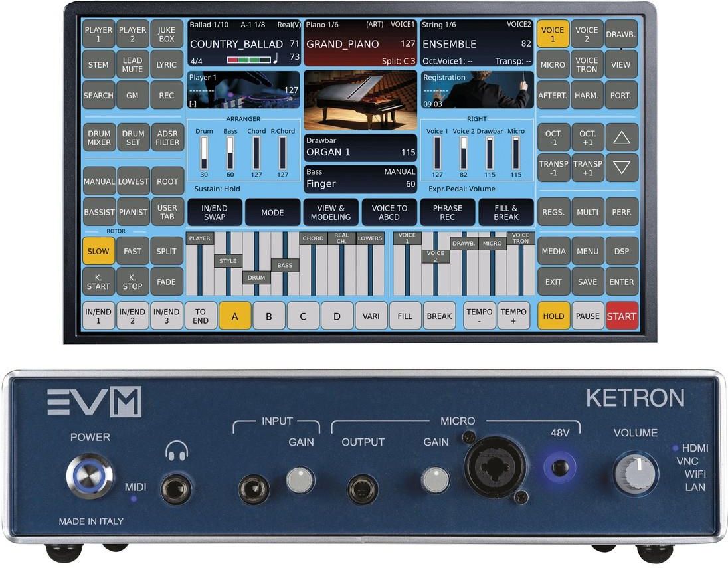Click the red START button
Screen dimensions: 728x568
(622, 316)
